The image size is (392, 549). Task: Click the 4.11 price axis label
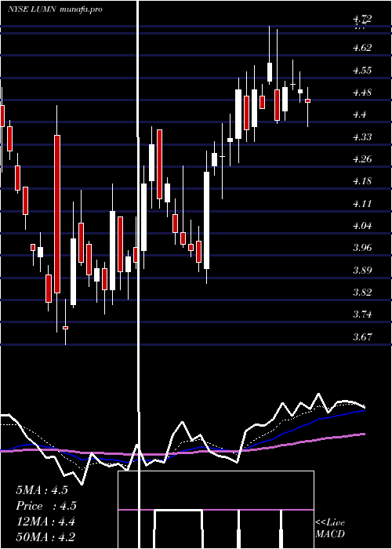(362, 203)
